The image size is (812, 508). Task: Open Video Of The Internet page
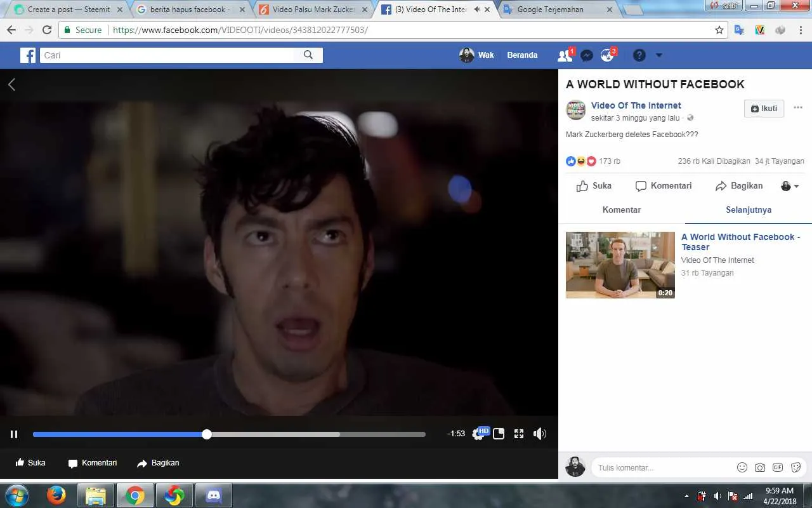click(636, 105)
